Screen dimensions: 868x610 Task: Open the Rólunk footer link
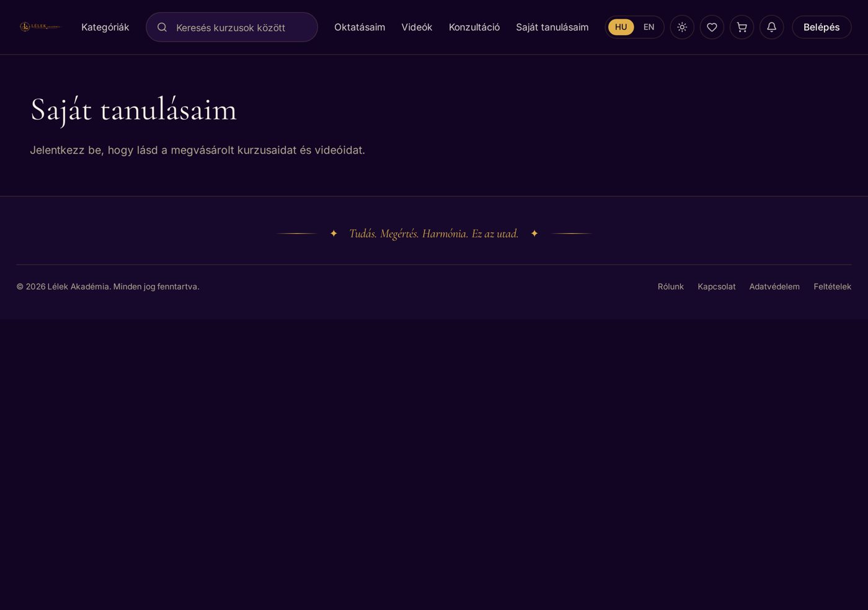pos(670,286)
